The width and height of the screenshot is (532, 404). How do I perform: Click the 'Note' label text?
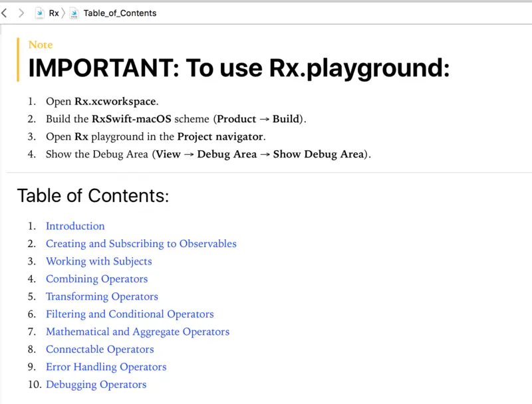point(41,45)
